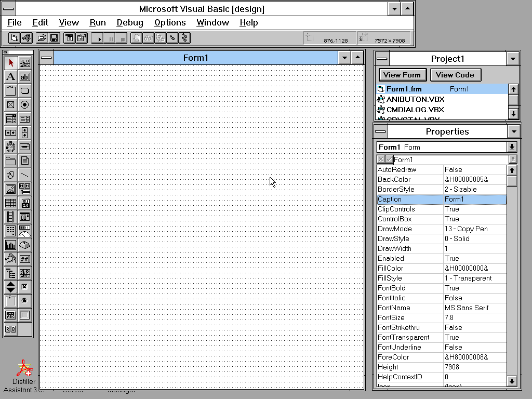Expand the Form1 object box dropdown
532x399 pixels.
pyautogui.click(x=512, y=147)
